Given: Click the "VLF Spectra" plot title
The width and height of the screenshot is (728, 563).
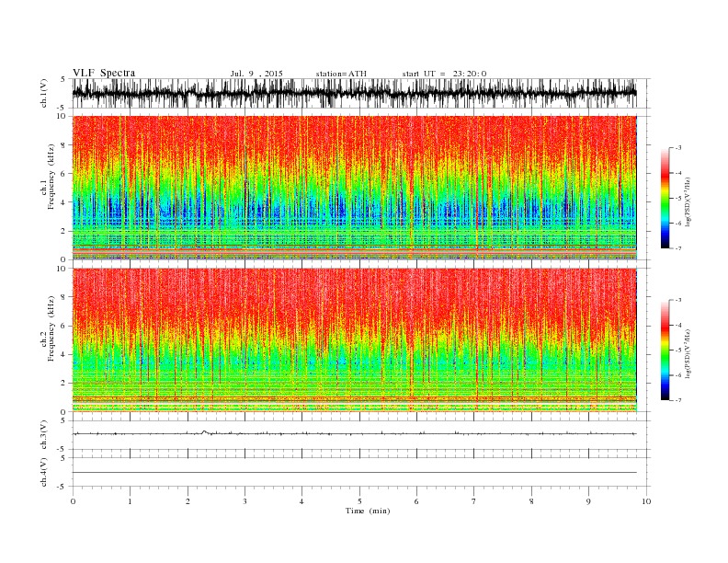Looking at the screenshot, I should tap(104, 73).
